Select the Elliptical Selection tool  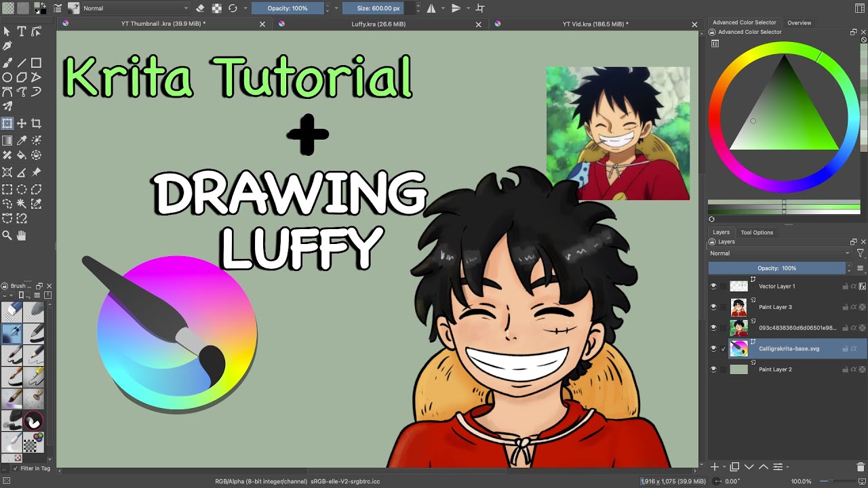pyautogui.click(x=22, y=189)
